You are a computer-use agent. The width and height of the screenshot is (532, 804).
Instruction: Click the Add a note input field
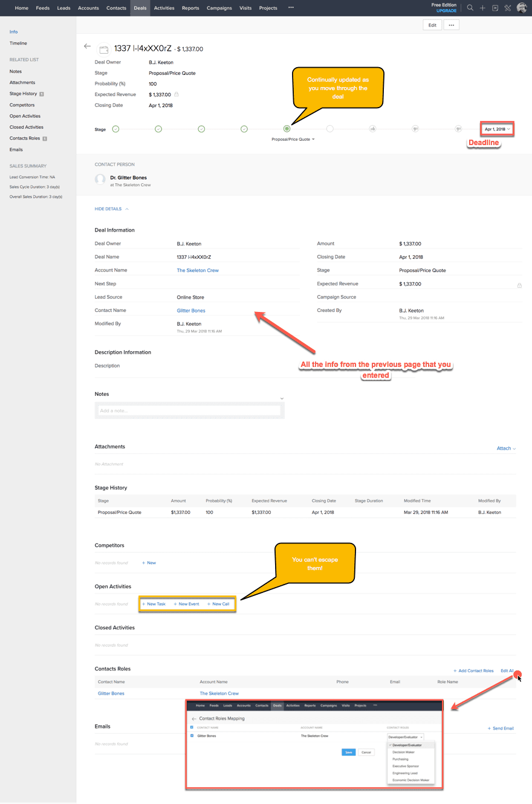[x=189, y=410]
